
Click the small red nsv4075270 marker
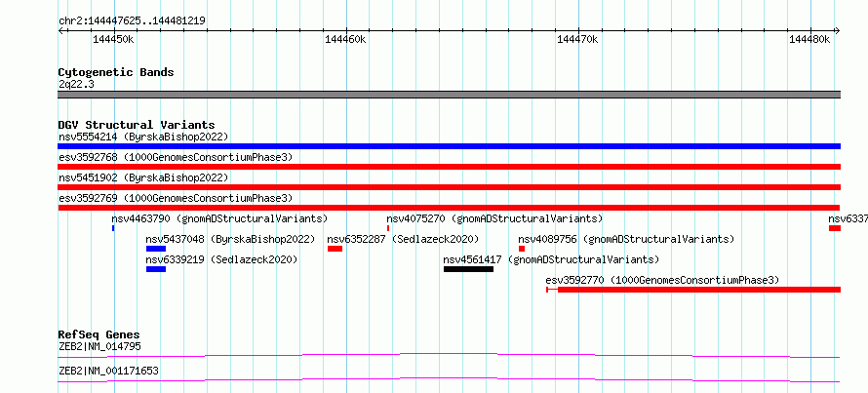(388, 228)
